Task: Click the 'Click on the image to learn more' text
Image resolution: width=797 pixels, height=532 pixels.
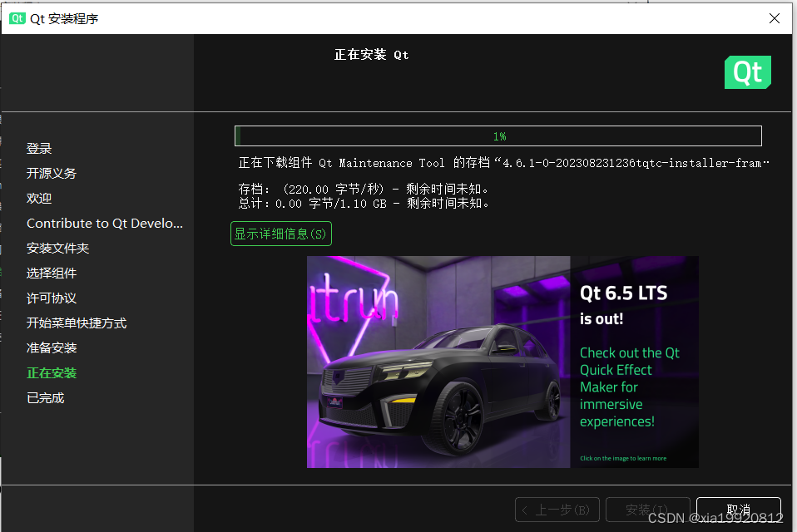Action: pyautogui.click(x=623, y=458)
